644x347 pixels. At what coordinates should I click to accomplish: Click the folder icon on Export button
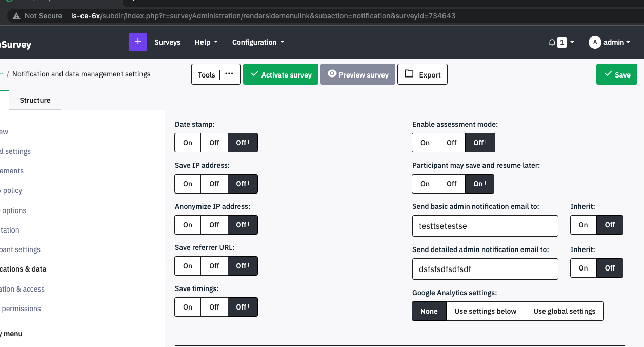click(x=409, y=74)
